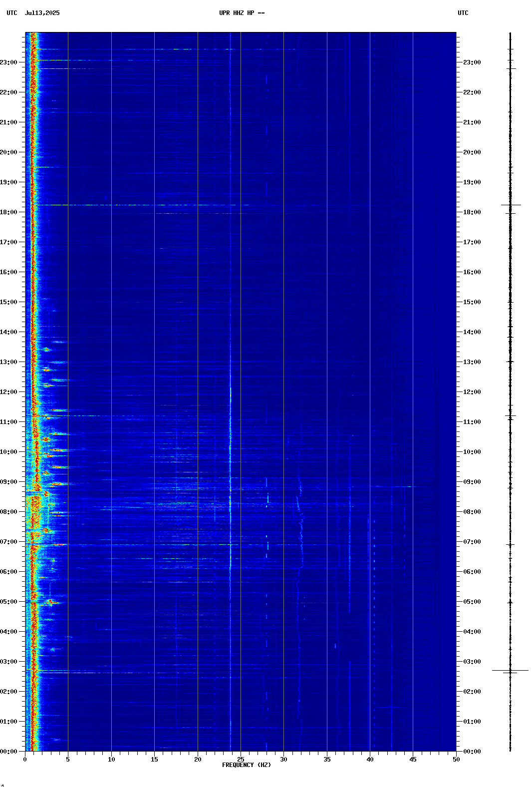Select the 10 Hz frequency tick label
This screenshot has height=791, width=532.
111,760
